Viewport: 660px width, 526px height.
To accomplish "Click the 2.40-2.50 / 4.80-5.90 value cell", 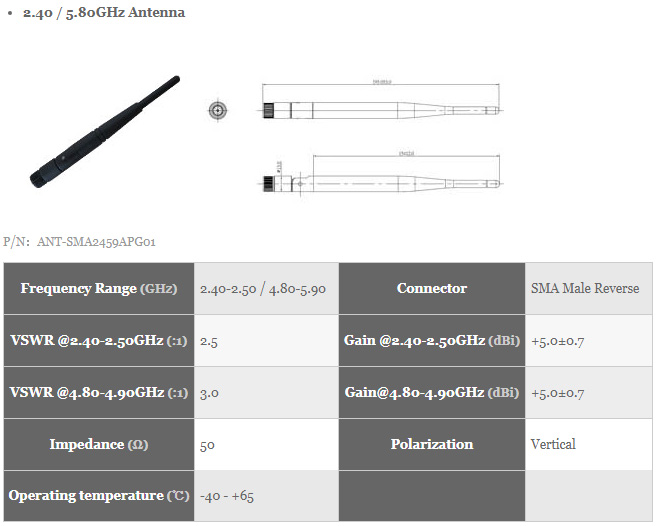I will pyautogui.click(x=266, y=289).
